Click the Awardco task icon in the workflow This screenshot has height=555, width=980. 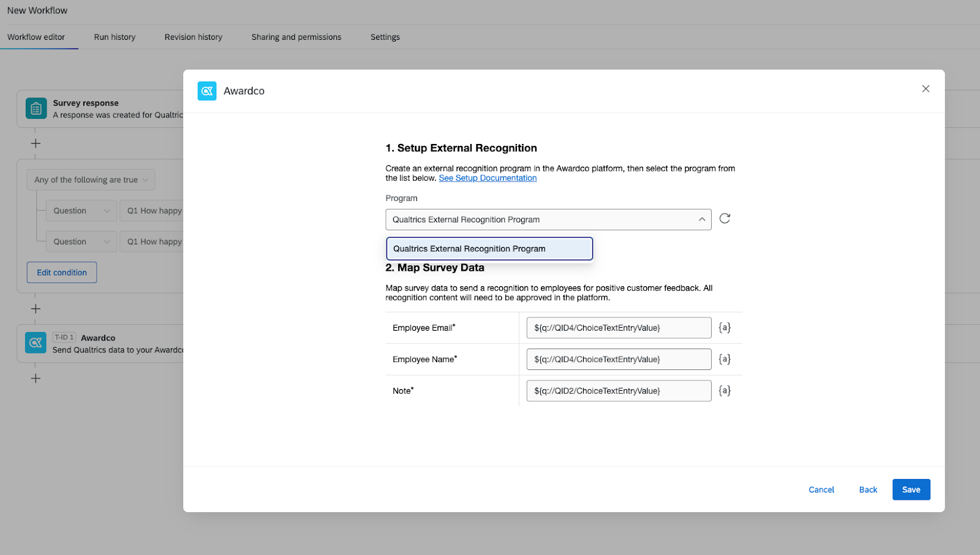click(x=36, y=343)
